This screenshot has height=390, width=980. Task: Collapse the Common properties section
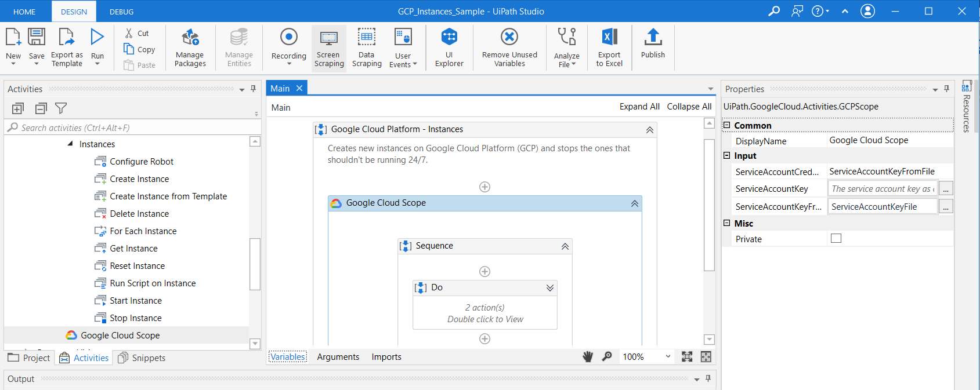[726, 125]
